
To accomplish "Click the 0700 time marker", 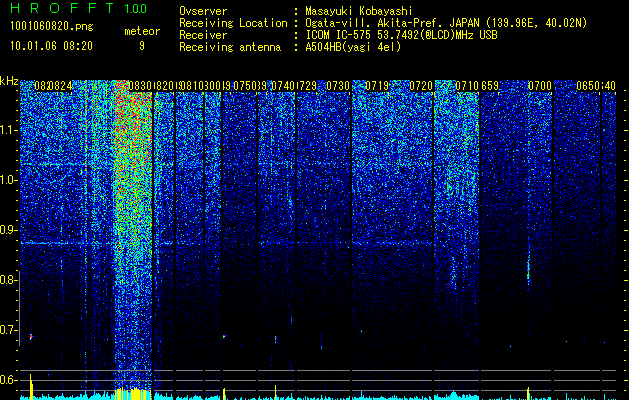I will pyautogui.click(x=540, y=86).
